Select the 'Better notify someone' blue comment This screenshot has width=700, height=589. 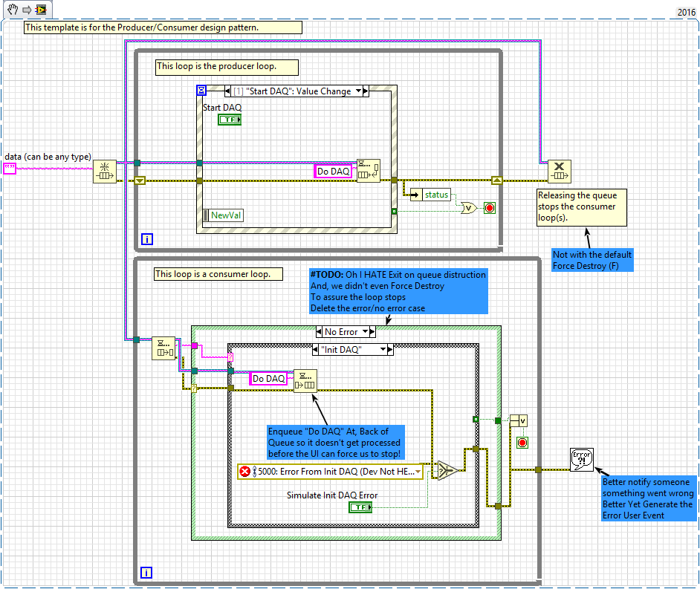pyautogui.click(x=649, y=498)
